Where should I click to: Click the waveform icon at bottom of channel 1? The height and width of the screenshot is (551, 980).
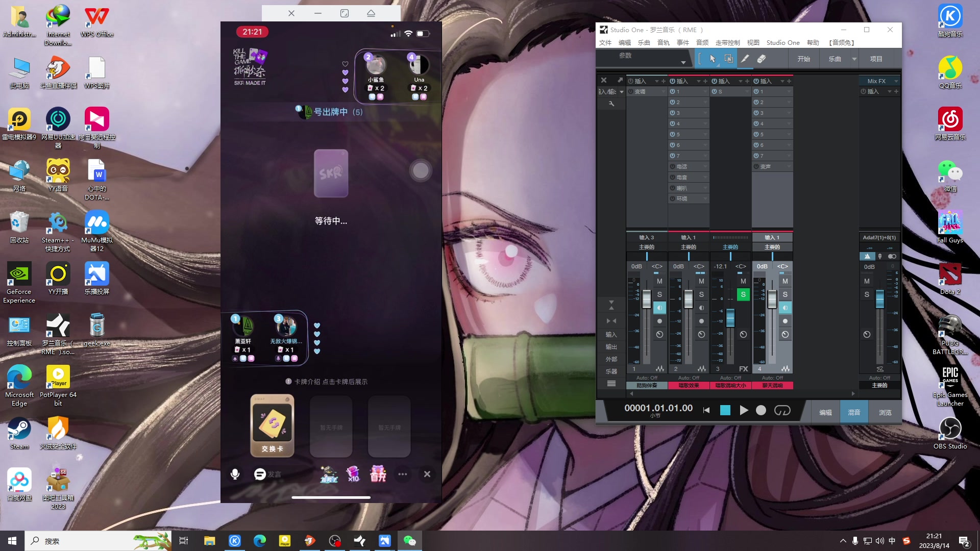tap(660, 369)
